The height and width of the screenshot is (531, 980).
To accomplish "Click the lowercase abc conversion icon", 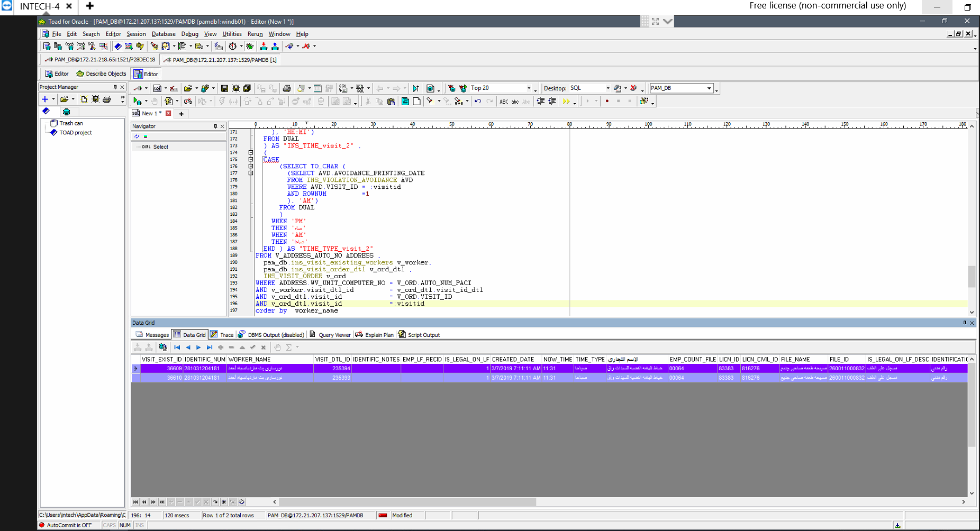I will (x=515, y=102).
